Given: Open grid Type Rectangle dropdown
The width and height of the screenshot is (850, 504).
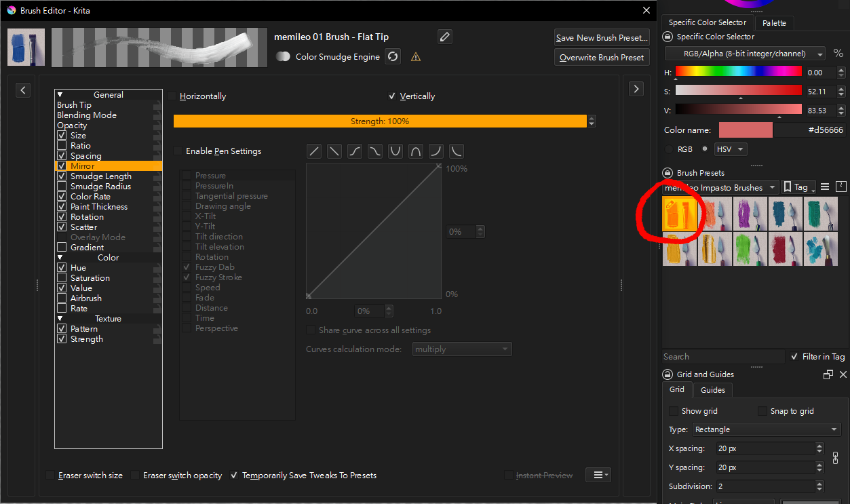Looking at the screenshot, I should tap(766, 429).
